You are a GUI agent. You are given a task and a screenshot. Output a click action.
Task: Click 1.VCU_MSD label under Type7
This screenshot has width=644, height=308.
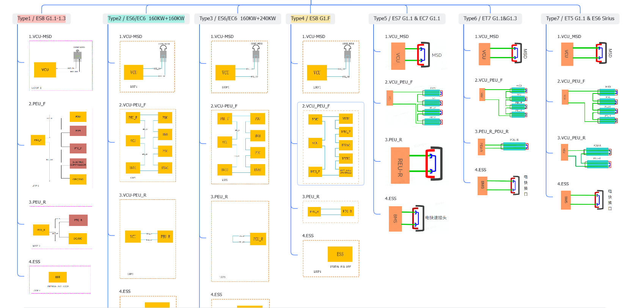pos(569,36)
